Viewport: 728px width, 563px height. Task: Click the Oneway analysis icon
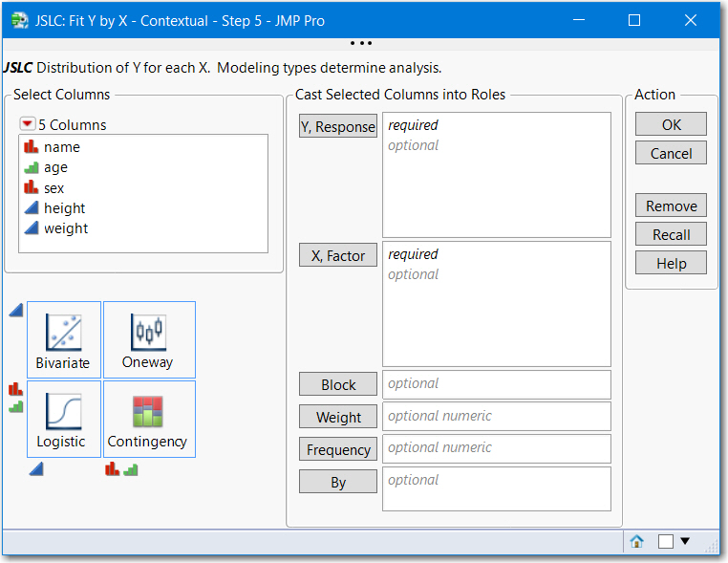[149, 339]
